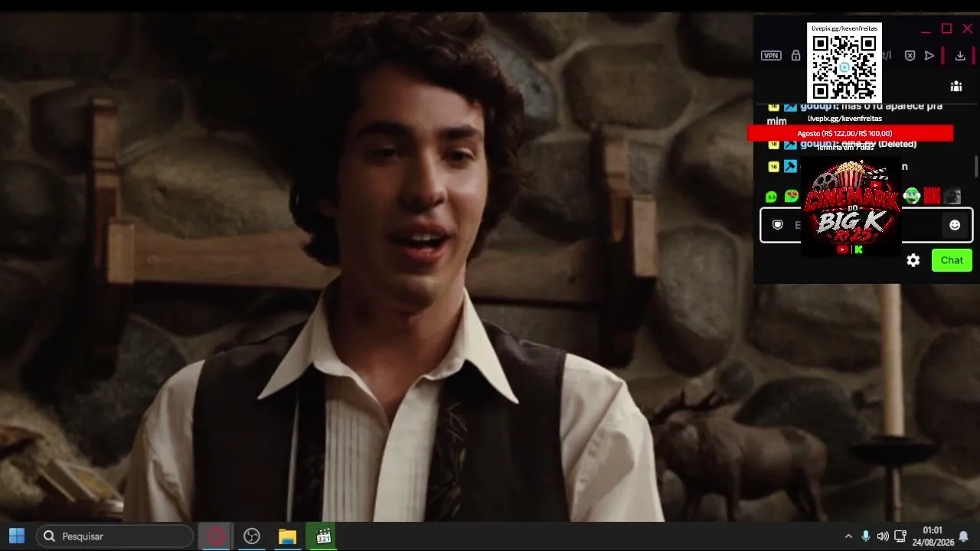Screen dimensions: 980x551
Task: Open File Explorer from the taskbar
Action: (x=287, y=536)
